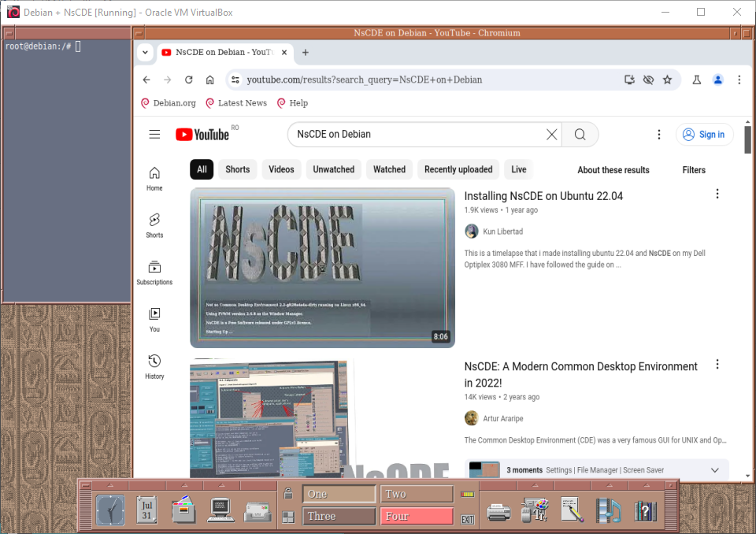Image resolution: width=756 pixels, height=534 pixels.
Task: Switch to workspace Two
Action: 417,494
